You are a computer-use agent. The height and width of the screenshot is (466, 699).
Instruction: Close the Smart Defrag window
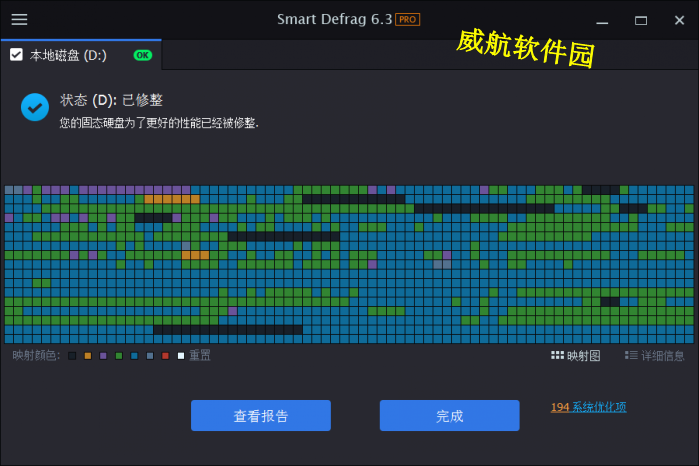point(679,20)
